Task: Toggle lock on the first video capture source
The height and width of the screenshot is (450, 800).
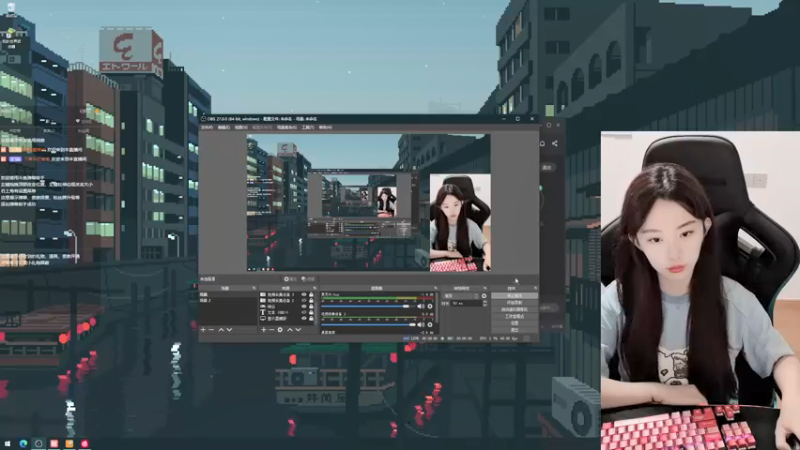Action: pos(311,294)
